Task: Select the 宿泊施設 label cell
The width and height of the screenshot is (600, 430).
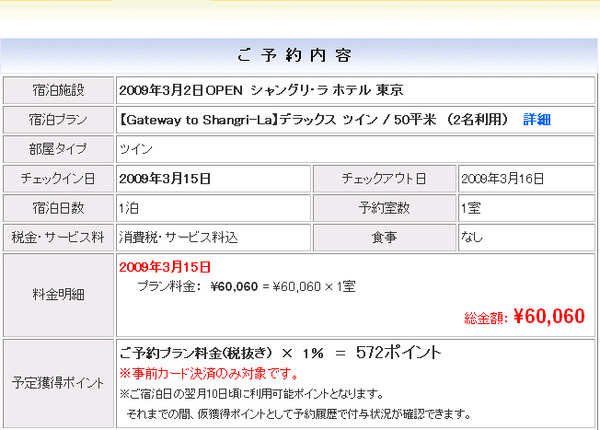Action: (59, 90)
